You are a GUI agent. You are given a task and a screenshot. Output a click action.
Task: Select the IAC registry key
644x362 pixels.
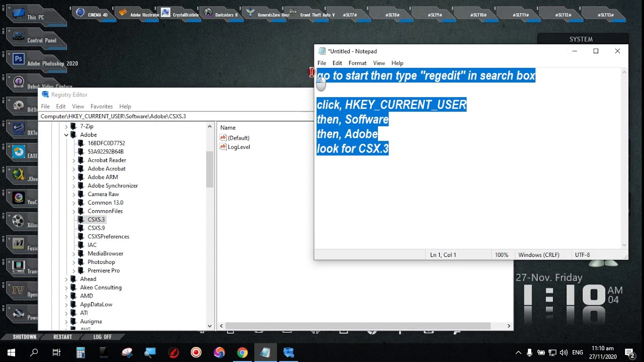click(x=92, y=245)
